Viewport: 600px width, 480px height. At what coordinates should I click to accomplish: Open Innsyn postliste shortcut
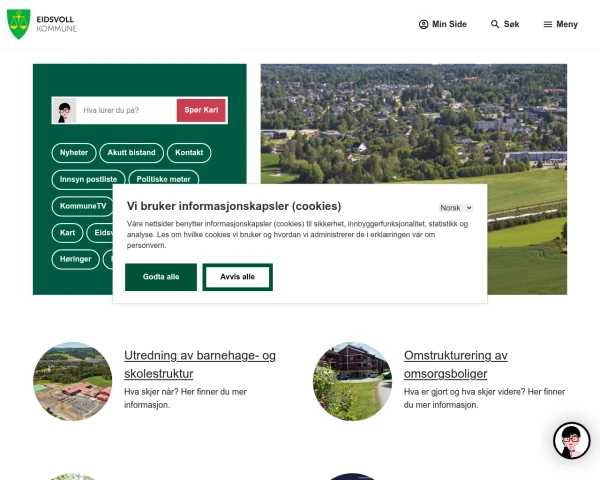(x=88, y=179)
